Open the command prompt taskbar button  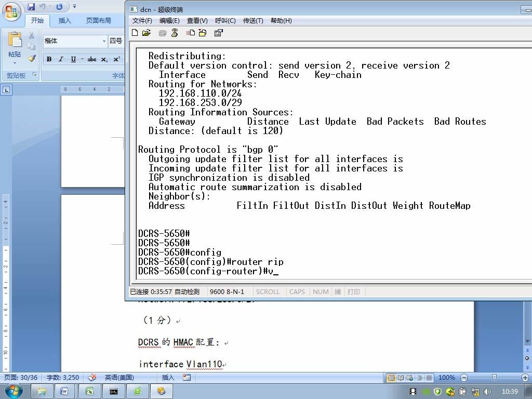113,392
